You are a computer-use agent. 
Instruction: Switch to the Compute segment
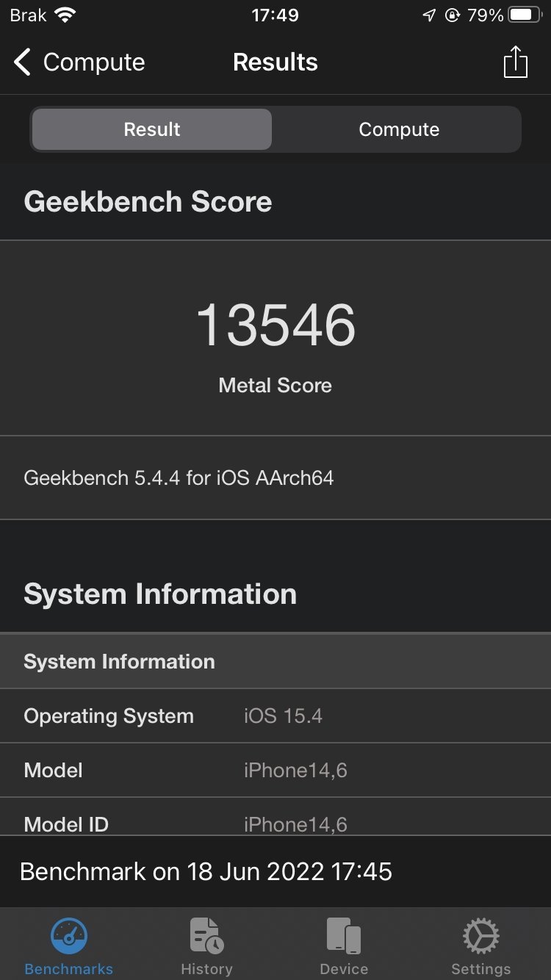tap(399, 129)
